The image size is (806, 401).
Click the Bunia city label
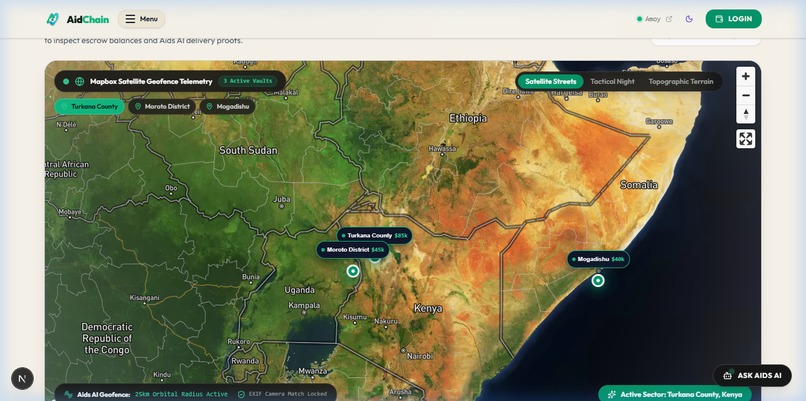coord(251,277)
